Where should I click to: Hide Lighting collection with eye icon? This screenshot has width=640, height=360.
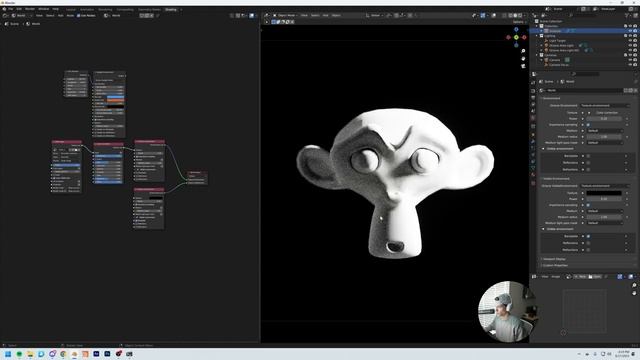click(630, 36)
